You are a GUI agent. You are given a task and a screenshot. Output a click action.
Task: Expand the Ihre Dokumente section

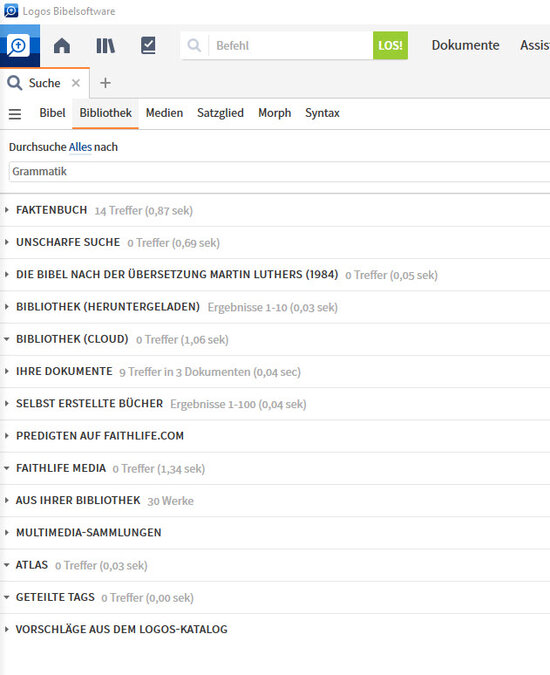tap(6, 372)
